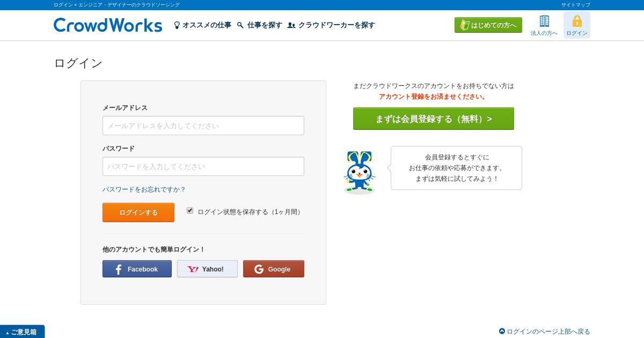Click the CrowdWorks logo

(x=108, y=25)
